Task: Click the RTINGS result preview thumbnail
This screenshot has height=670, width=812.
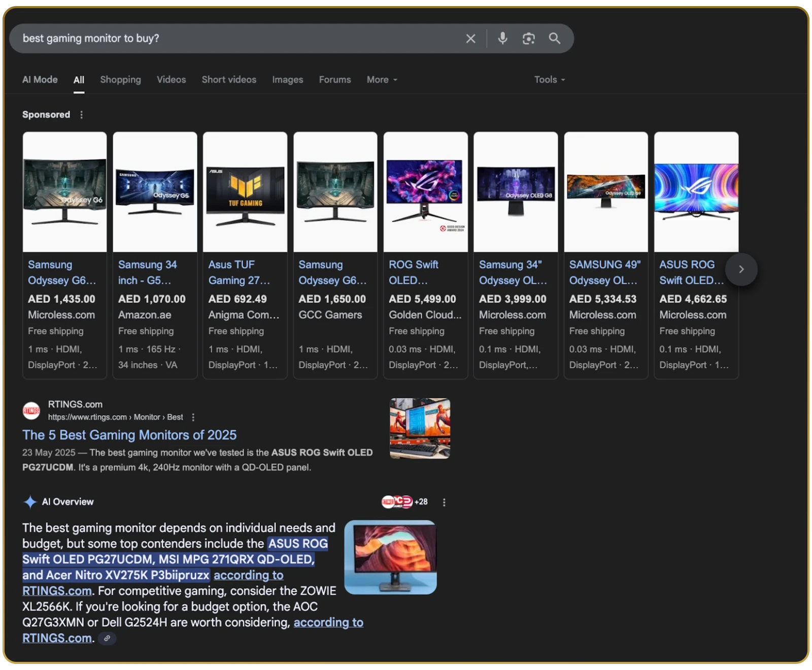Action: click(x=420, y=428)
